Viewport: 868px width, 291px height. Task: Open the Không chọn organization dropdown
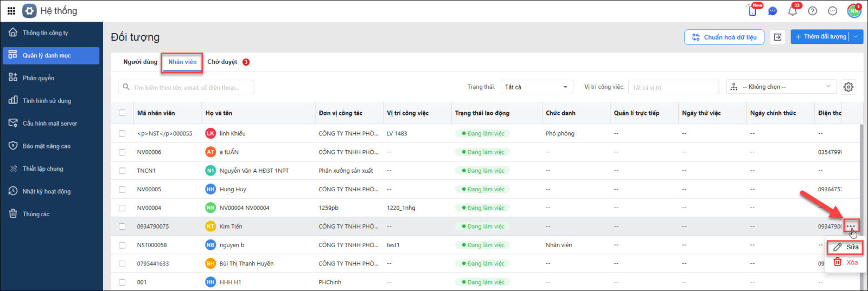click(x=781, y=87)
